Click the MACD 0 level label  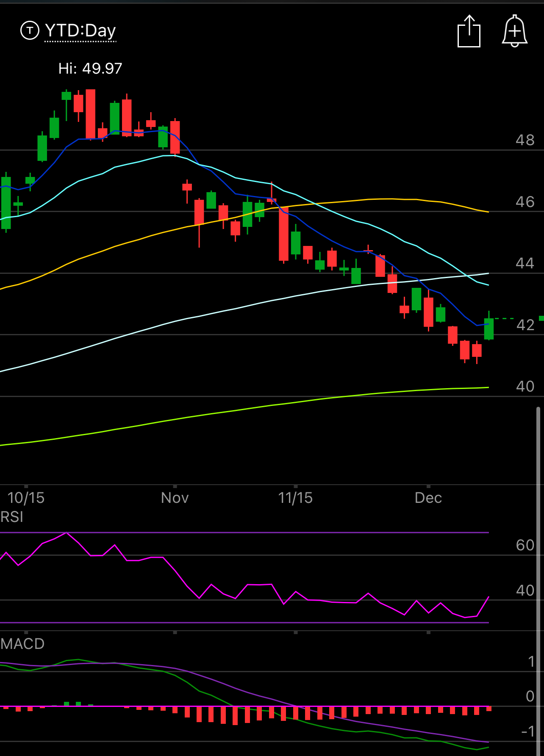click(530, 696)
